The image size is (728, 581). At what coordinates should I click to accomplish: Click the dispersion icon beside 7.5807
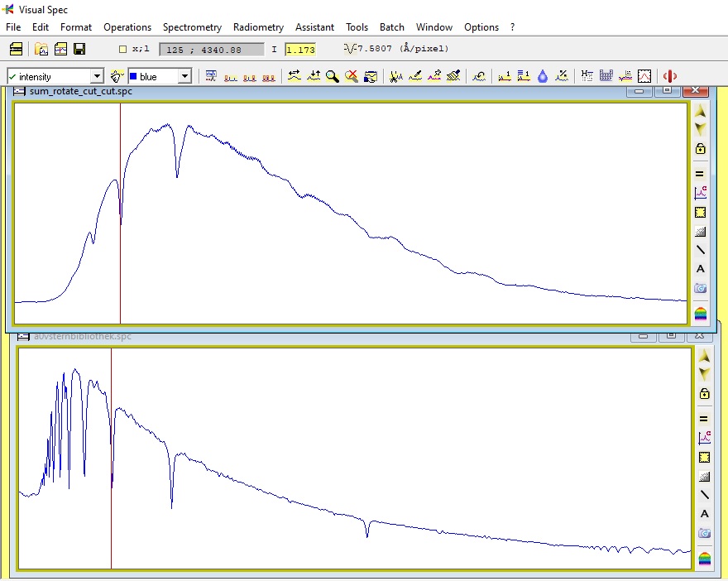tap(349, 48)
